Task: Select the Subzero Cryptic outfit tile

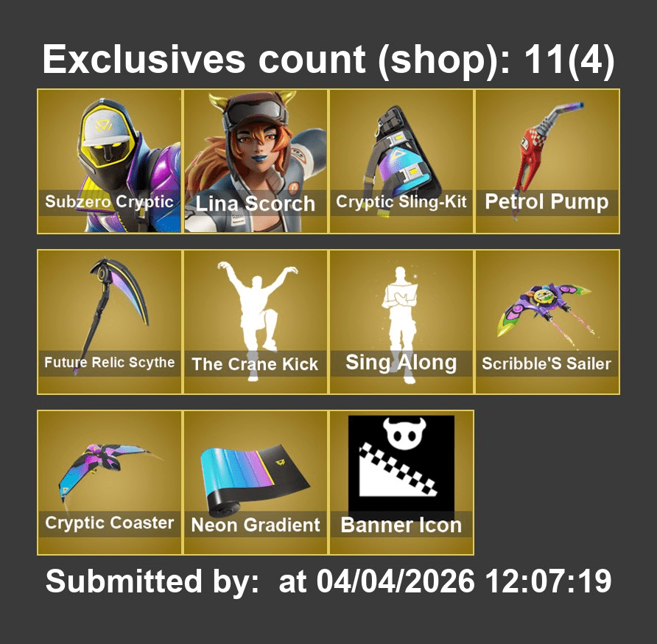Action: (109, 161)
